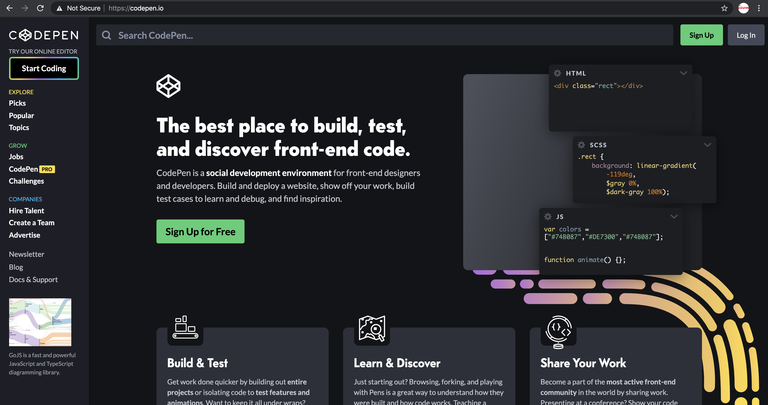Viewport: 768px width, 405px height.
Task: Open the GoJS ad diagram thumbnail
Action: [40, 322]
